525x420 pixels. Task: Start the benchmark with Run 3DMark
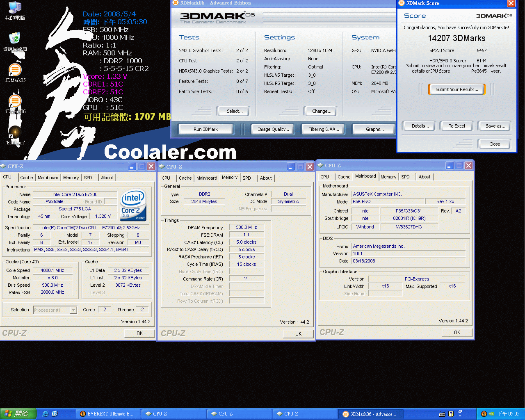coord(205,129)
